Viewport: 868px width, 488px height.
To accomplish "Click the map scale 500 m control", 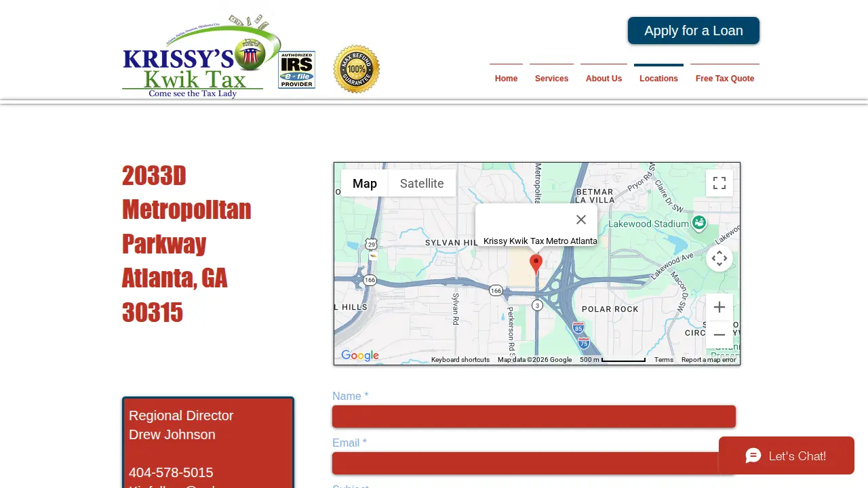I will (x=612, y=360).
